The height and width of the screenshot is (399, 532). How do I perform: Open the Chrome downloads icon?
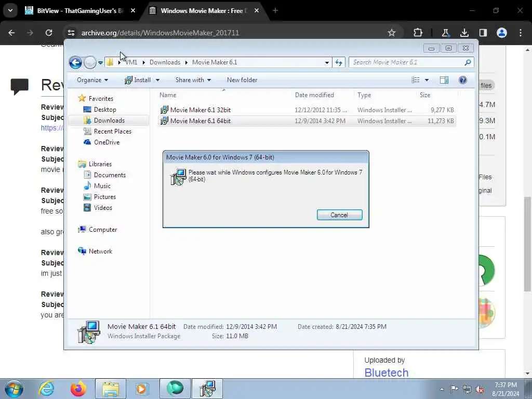tap(464, 33)
